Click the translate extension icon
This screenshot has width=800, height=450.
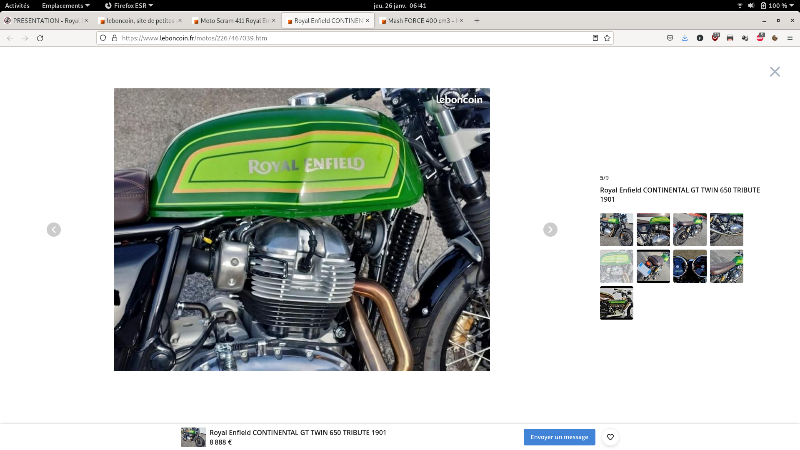(x=745, y=38)
